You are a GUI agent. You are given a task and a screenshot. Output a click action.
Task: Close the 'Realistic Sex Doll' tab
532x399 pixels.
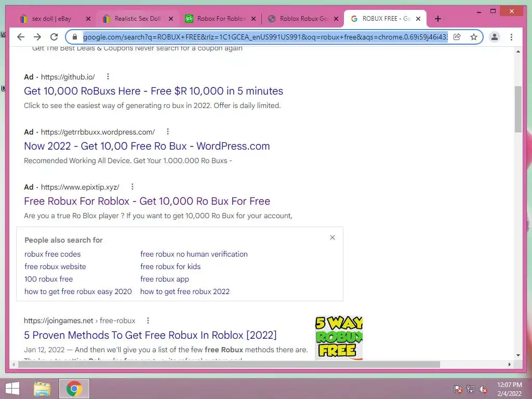171,19
